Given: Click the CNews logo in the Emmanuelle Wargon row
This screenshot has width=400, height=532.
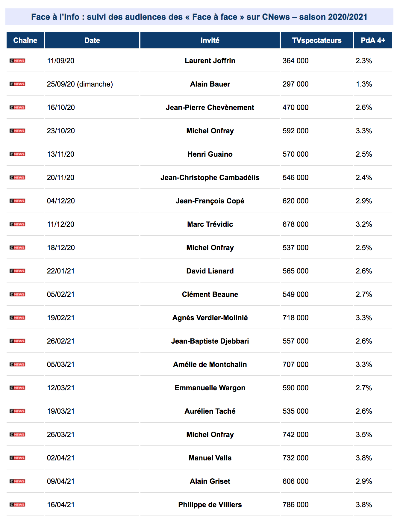Looking at the screenshot, I should (17, 388).
